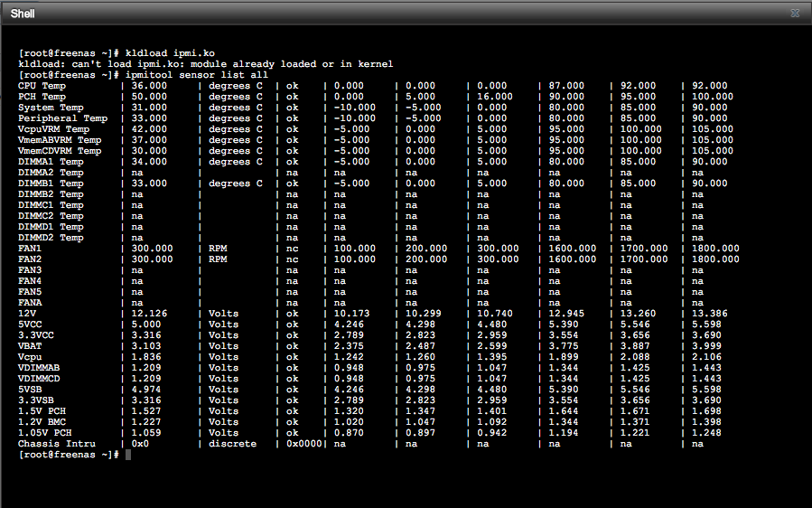Click the 'DIMMD2 Temp' label
Viewport: 812px width, 508px height.
pos(51,239)
